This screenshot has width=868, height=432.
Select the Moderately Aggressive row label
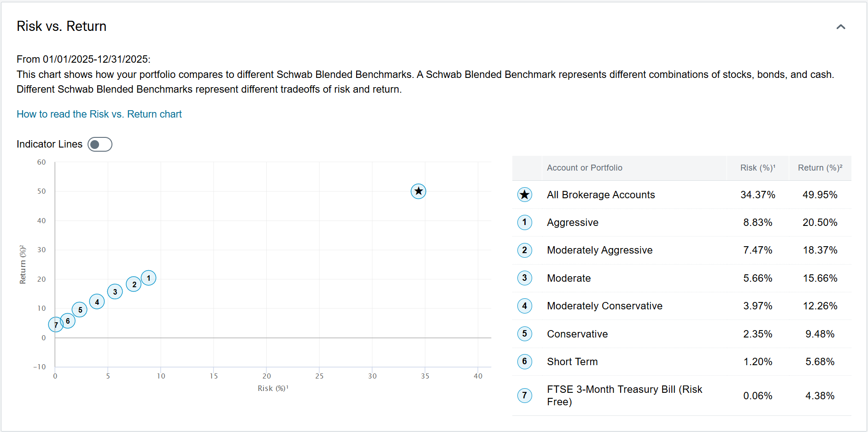(x=599, y=250)
